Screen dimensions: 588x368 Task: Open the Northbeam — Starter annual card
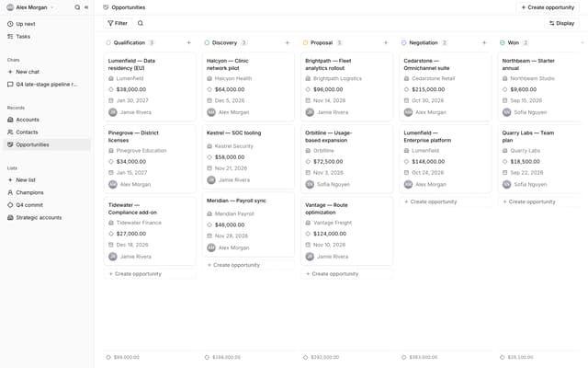[x=540, y=86]
